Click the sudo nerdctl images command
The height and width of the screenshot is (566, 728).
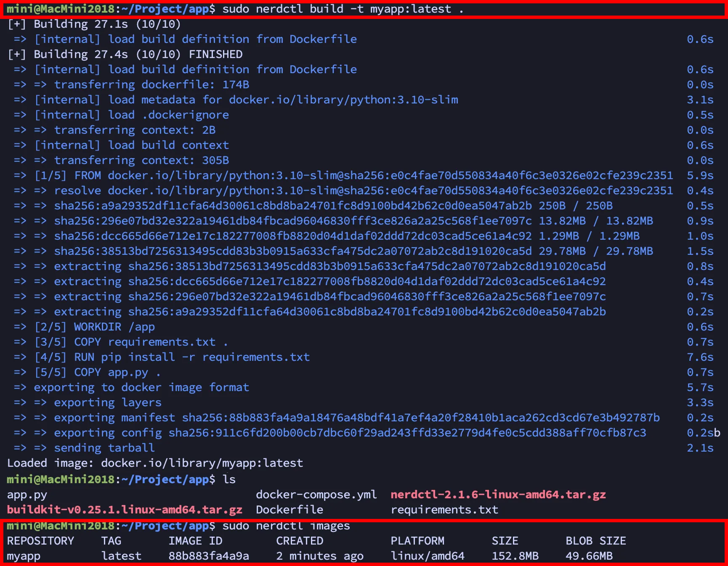(286, 526)
